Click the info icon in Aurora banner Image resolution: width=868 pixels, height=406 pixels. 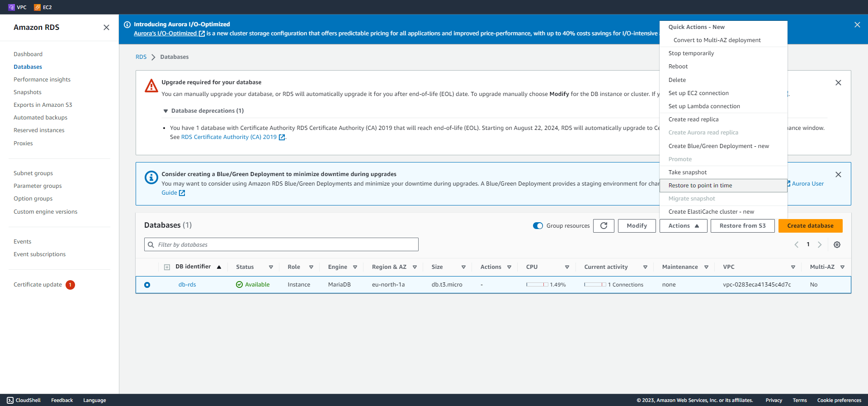coord(127,24)
